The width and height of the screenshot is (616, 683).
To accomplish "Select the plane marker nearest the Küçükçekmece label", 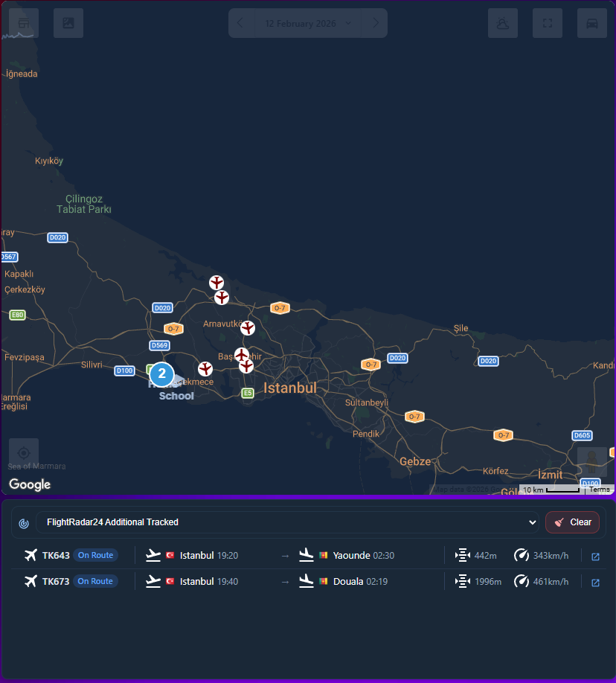I will (x=205, y=369).
